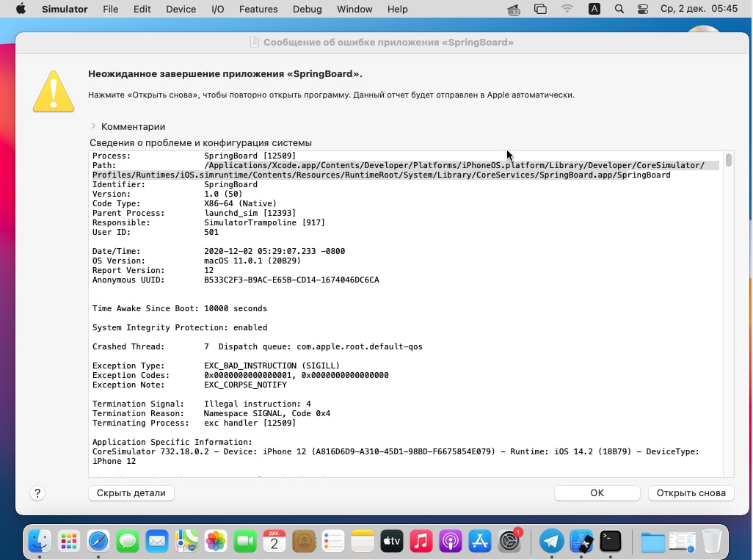
Task: Open the Edit menu
Action: pyautogui.click(x=142, y=9)
